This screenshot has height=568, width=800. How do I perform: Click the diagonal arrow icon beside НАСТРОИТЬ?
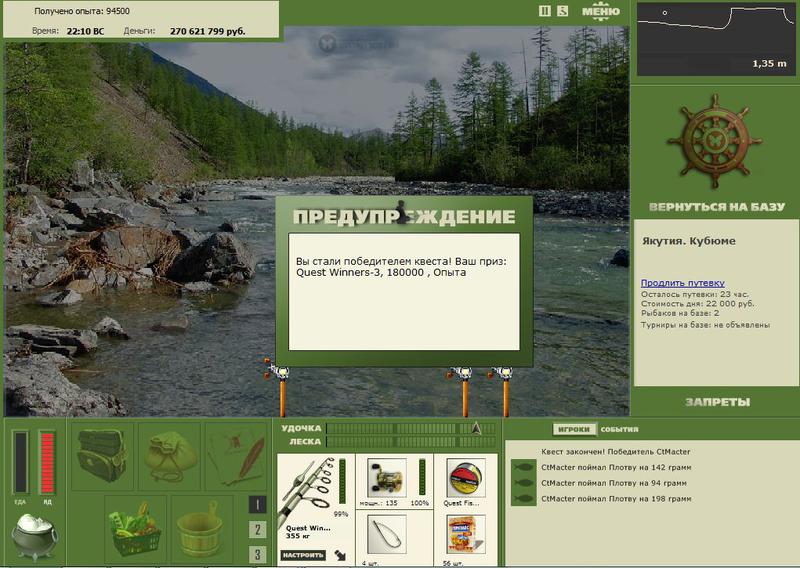(x=340, y=555)
